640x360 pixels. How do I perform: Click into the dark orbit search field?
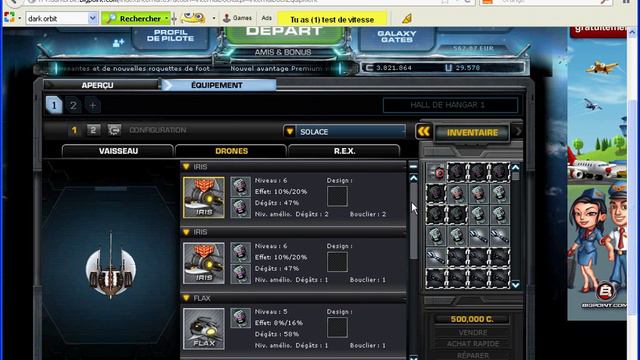click(x=57, y=18)
